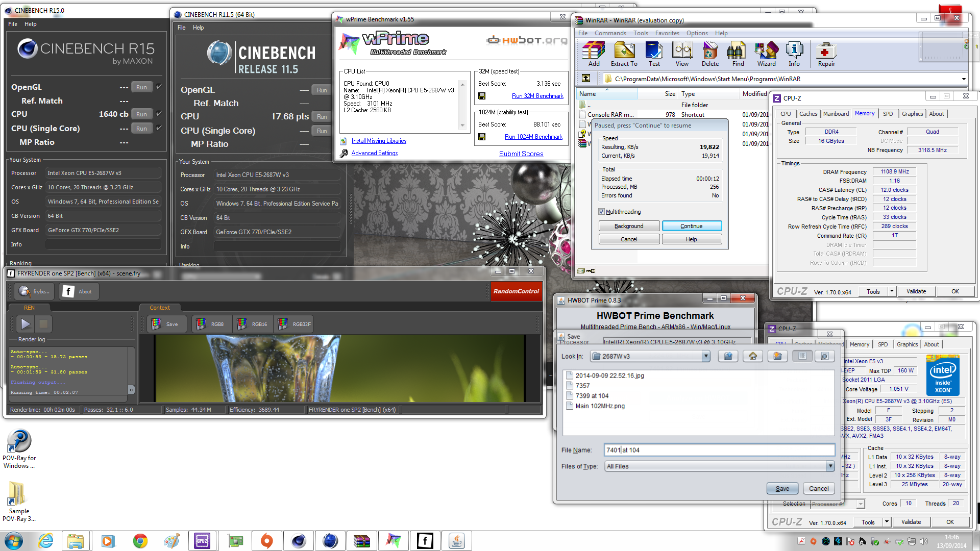Open POV-Ray for Windows desktop shortcut
The height and width of the screenshot is (551, 980).
pos(19,449)
